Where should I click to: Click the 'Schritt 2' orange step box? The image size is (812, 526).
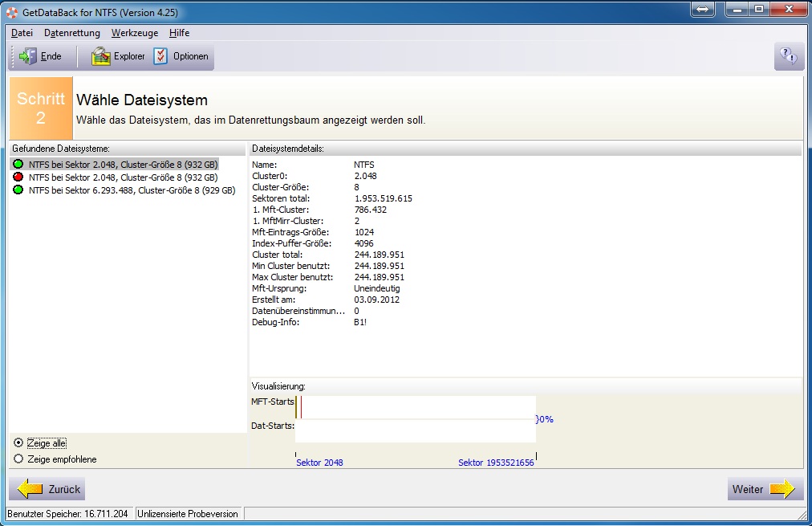tap(41, 108)
